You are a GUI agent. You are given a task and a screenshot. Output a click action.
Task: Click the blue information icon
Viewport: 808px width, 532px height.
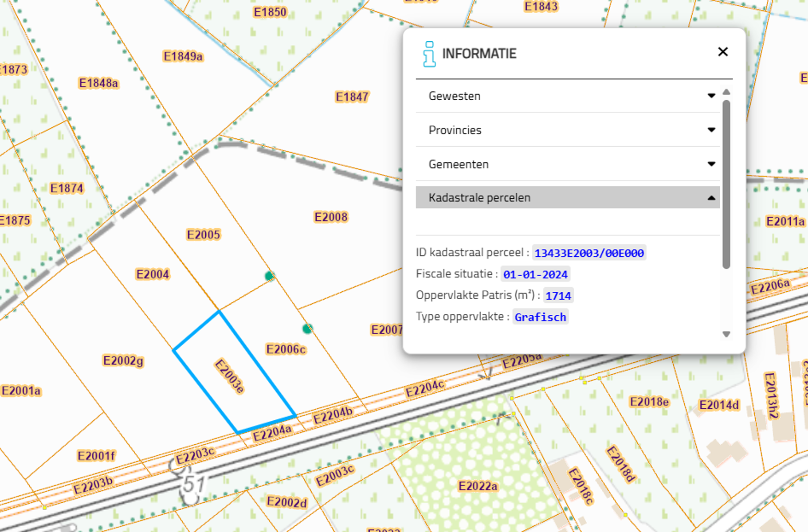[429, 54]
